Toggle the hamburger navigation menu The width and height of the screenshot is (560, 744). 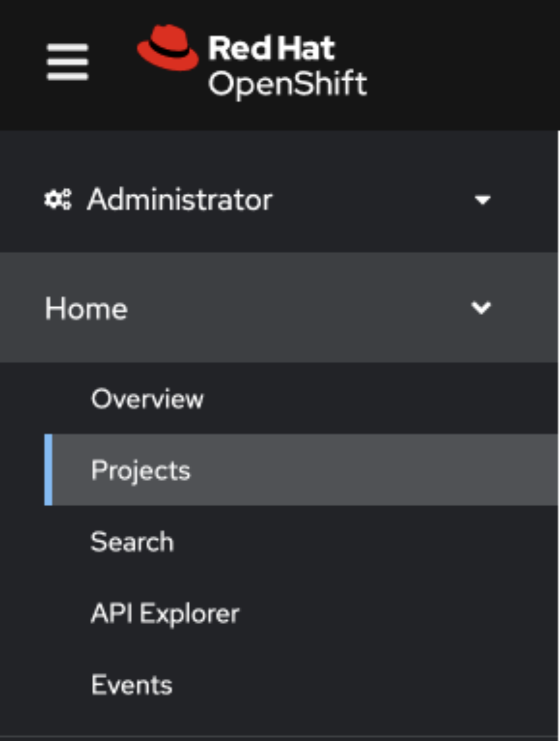68,62
